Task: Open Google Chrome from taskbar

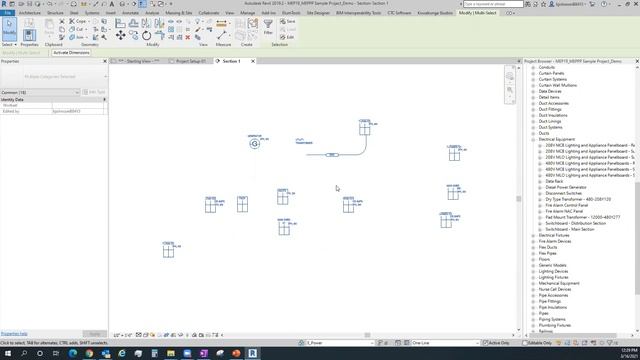Action: point(89,353)
